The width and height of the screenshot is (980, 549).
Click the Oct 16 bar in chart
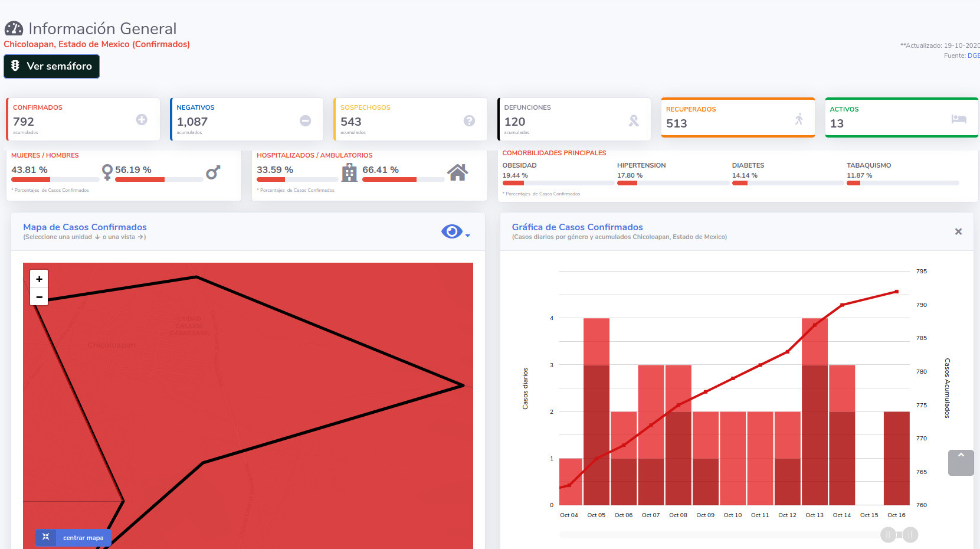[x=897, y=458]
